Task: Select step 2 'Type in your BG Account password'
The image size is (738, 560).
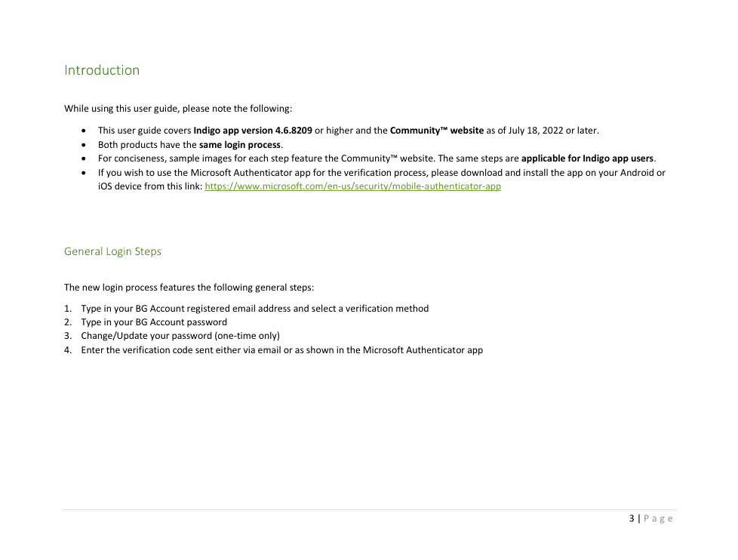Action: tap(154, 322)
